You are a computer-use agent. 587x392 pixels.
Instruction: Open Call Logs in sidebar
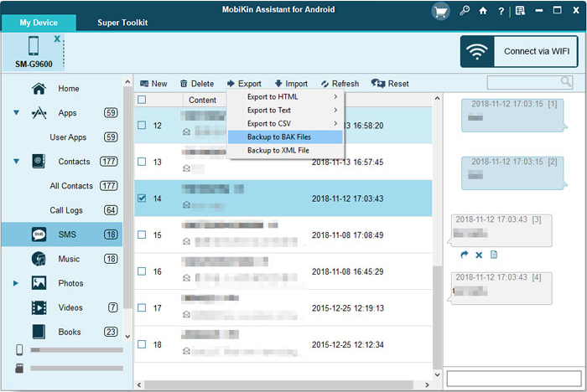pos(66,210)
